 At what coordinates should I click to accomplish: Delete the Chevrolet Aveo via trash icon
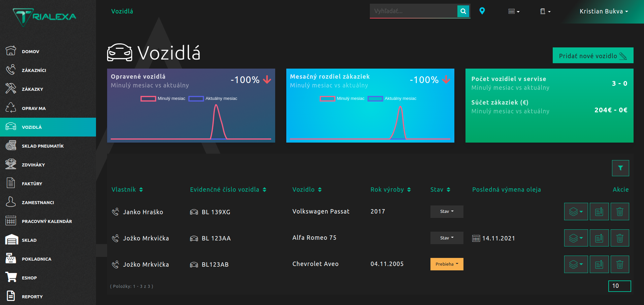(x=619, y=264)
